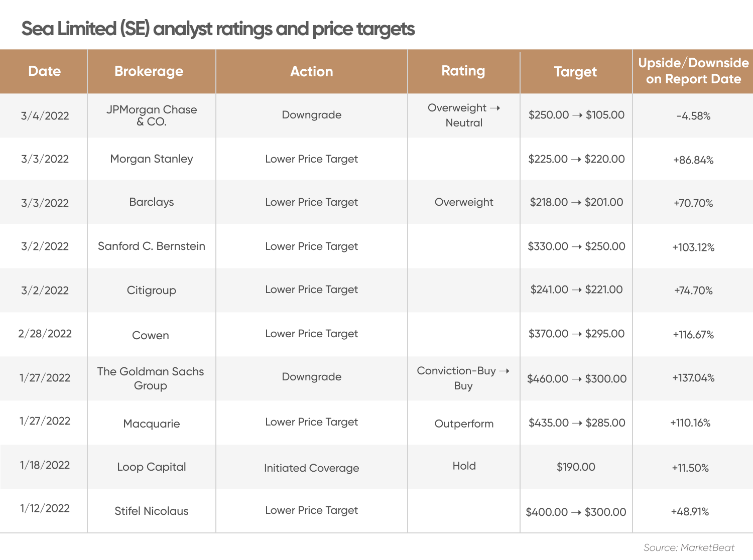Viewport: 753px width, 560px height.
Task: Click the Target column header
Action: click(x=576, y=71)
